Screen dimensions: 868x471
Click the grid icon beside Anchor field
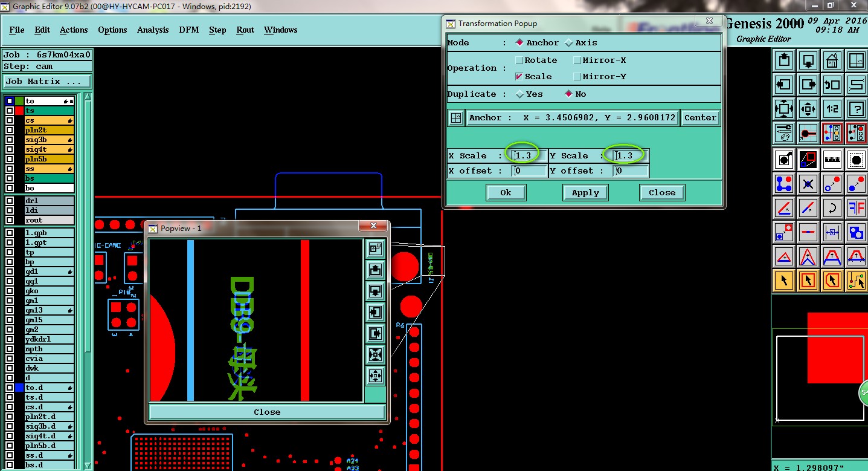[x=456, y=118]
